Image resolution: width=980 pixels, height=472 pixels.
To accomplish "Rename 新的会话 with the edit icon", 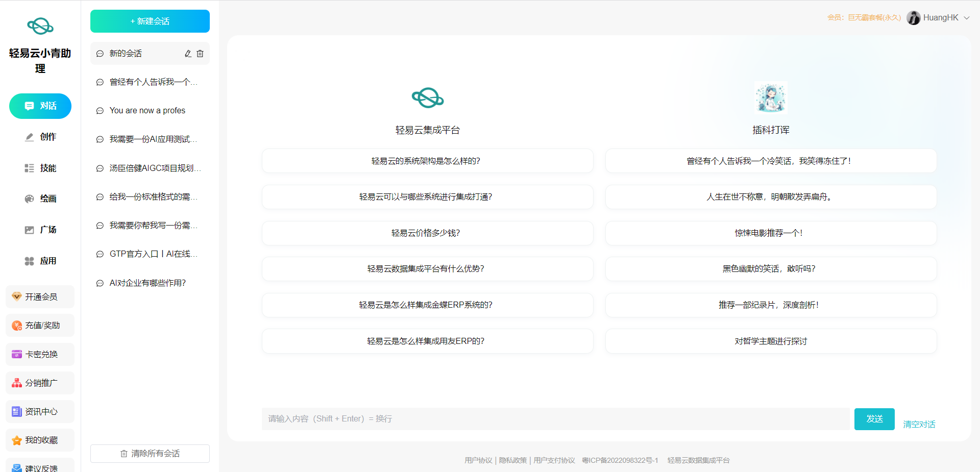I will click(188, 54).
